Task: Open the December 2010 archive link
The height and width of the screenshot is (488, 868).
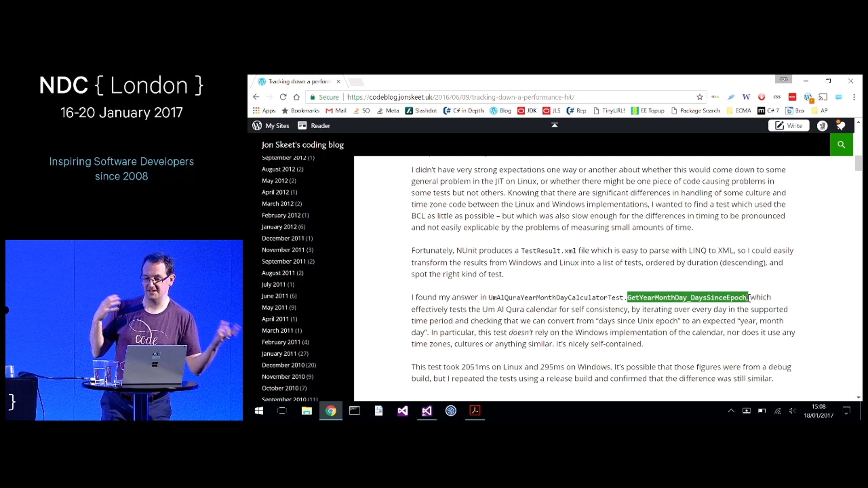Action: tap(289, 365)
